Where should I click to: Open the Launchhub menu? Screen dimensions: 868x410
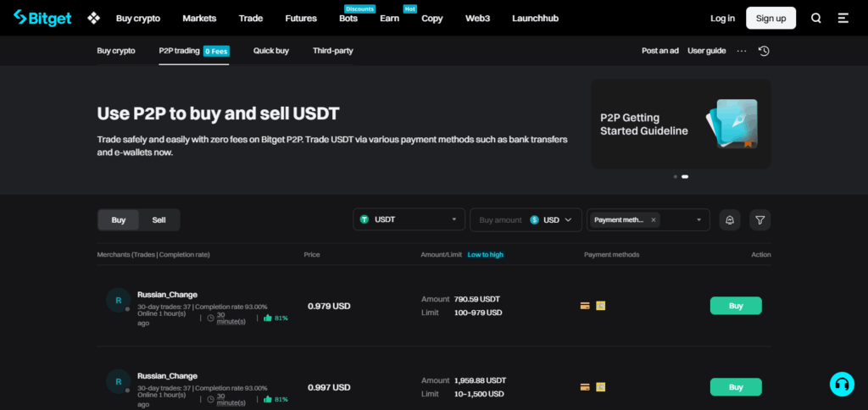[536, 19]
